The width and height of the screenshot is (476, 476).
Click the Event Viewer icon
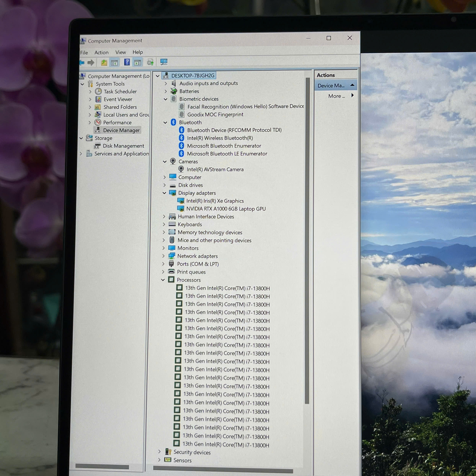tap(98, 99)
